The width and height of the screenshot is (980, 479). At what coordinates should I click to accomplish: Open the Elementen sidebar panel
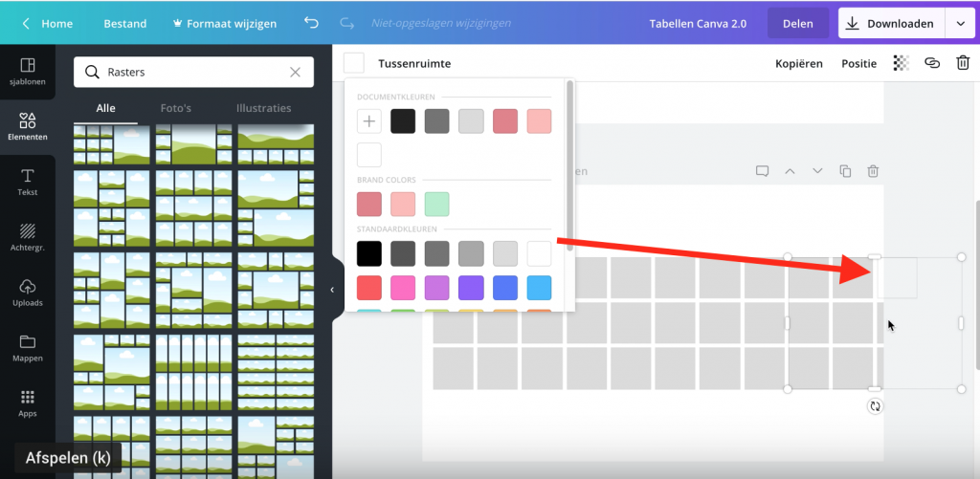click(x=27, y=126)
